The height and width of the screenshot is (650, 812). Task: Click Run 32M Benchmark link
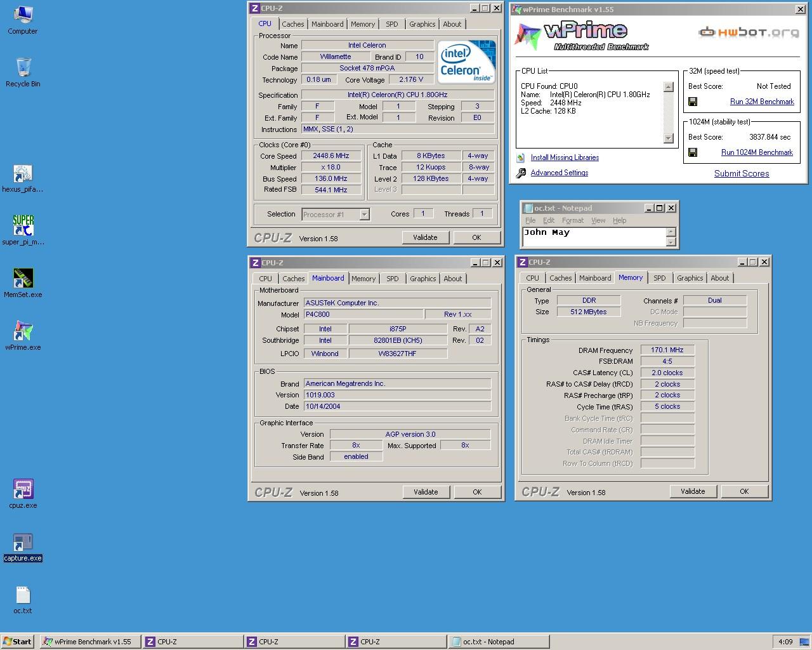click(x=762, y=102)
